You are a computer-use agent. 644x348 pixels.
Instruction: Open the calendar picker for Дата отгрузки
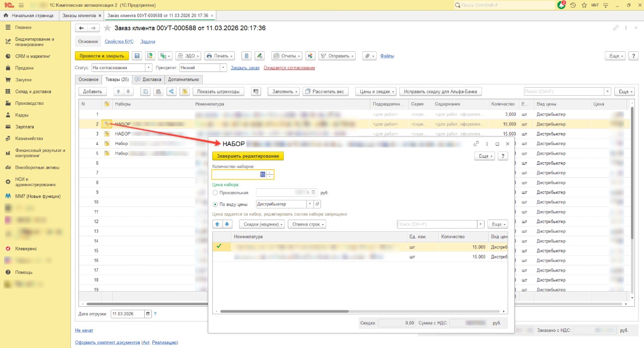coord(148,314)
